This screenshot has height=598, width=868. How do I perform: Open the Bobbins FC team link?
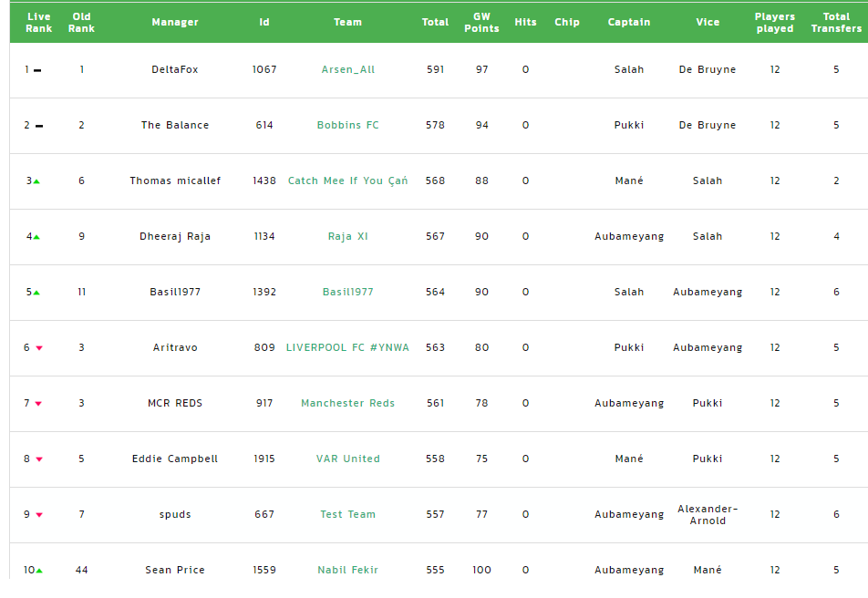pyautogui.click(x=348, y=125)
